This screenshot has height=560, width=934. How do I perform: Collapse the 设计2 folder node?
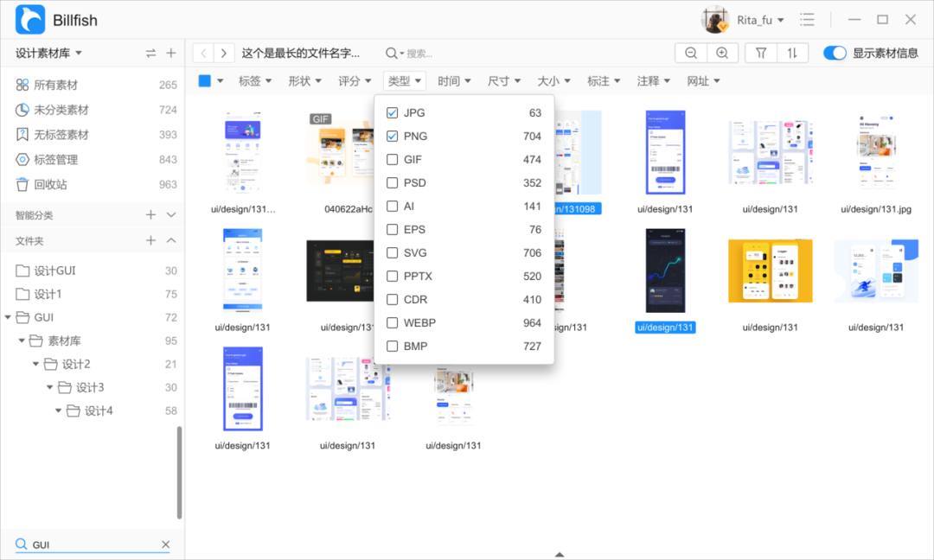point(35,364)
